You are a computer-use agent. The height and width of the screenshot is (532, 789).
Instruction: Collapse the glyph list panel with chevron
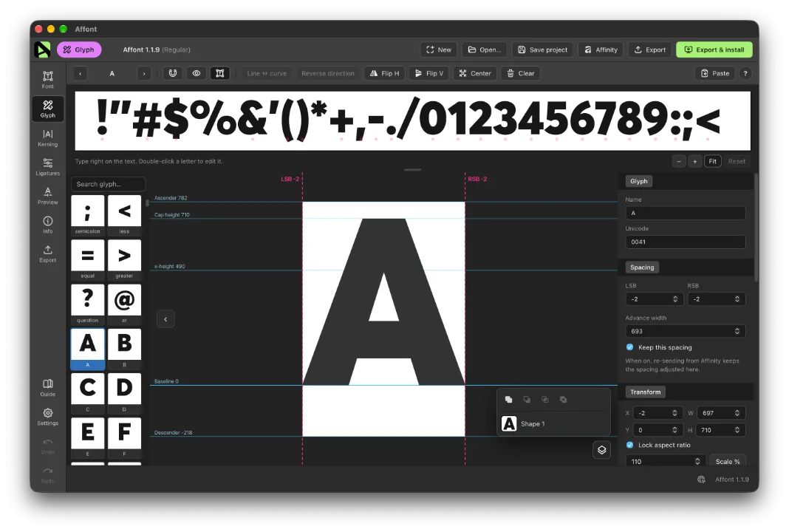point(165,319)
